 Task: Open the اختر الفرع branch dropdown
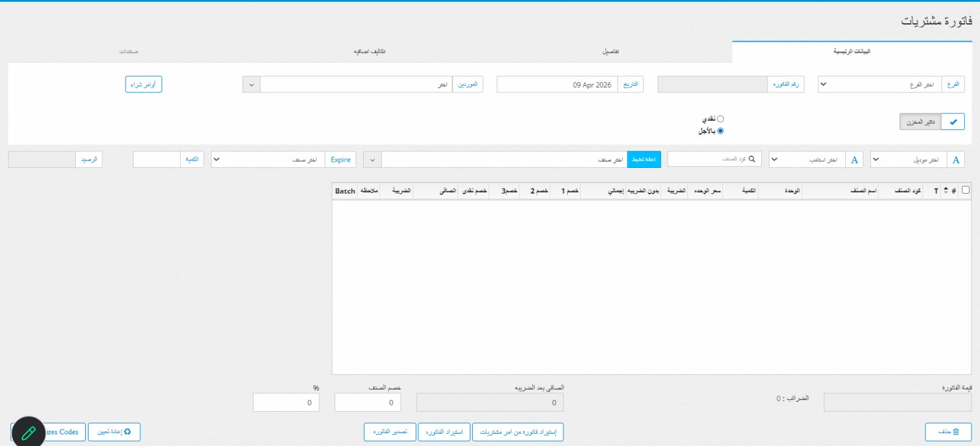880,85
